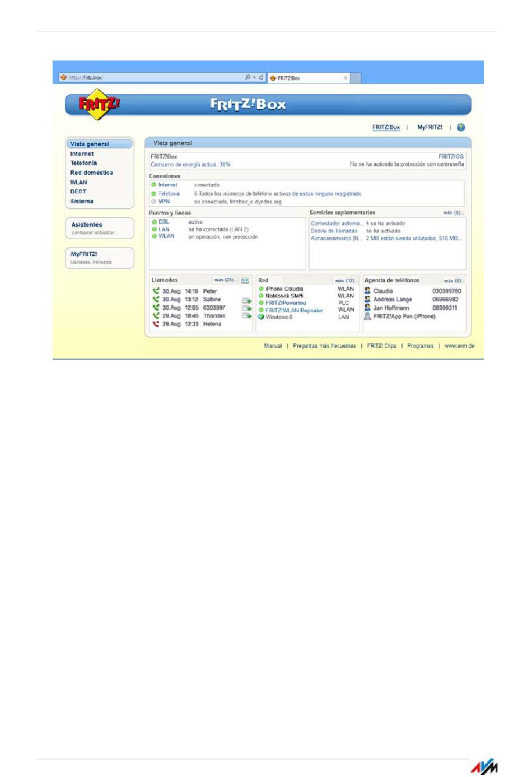The height and width of the screenshot is (777, 532).
Task: Click 'más (0)' in Agenda de teléfonos
Action: (x=454, y=281)
